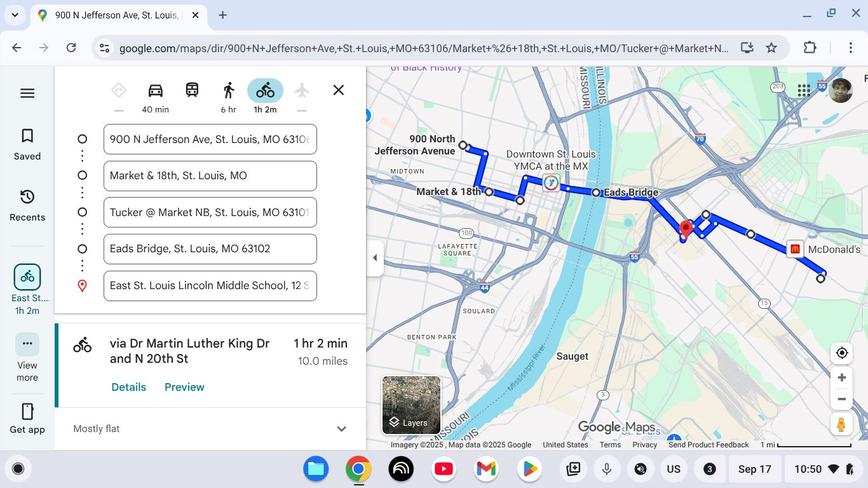Open Recents in the sidebar
The width and height of the screenshot is (868, 488).
pyautogui.click(x=27, y=205)
